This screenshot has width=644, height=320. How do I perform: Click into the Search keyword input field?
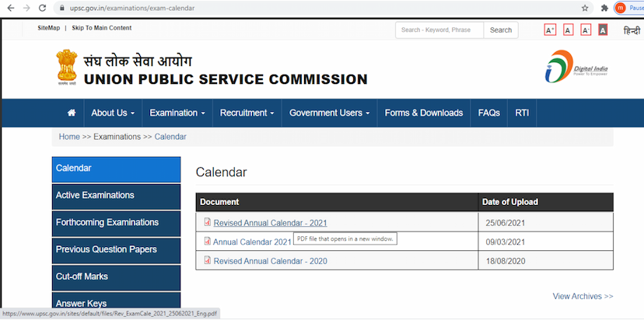(439, 30)
